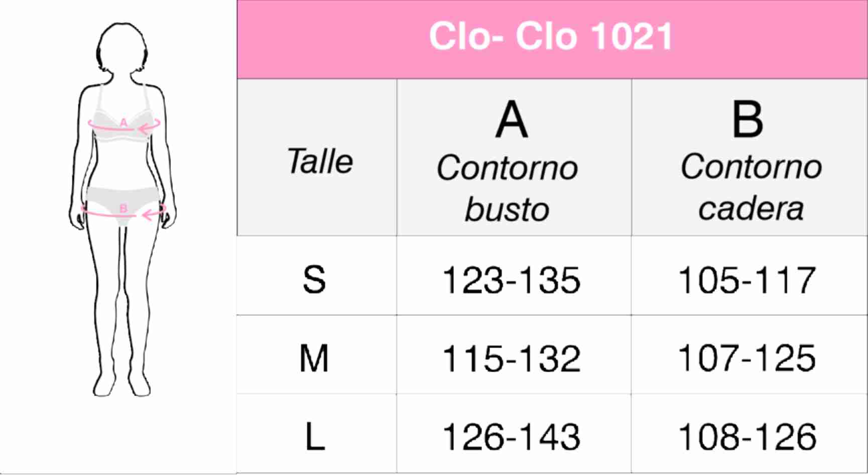This screenshot has width=868, height=475.
Task: Select the bust value '115-132' cell
Action: coord(512,359)
